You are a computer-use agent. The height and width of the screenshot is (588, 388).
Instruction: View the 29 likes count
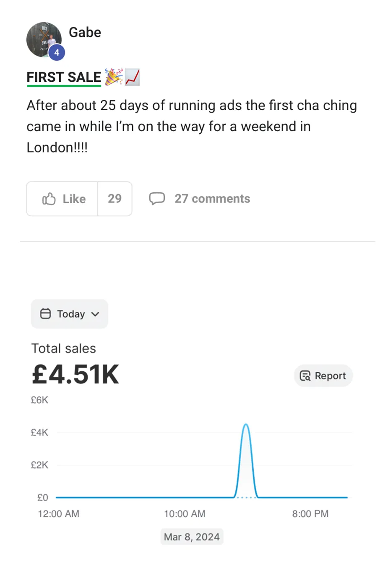(115, 199)
